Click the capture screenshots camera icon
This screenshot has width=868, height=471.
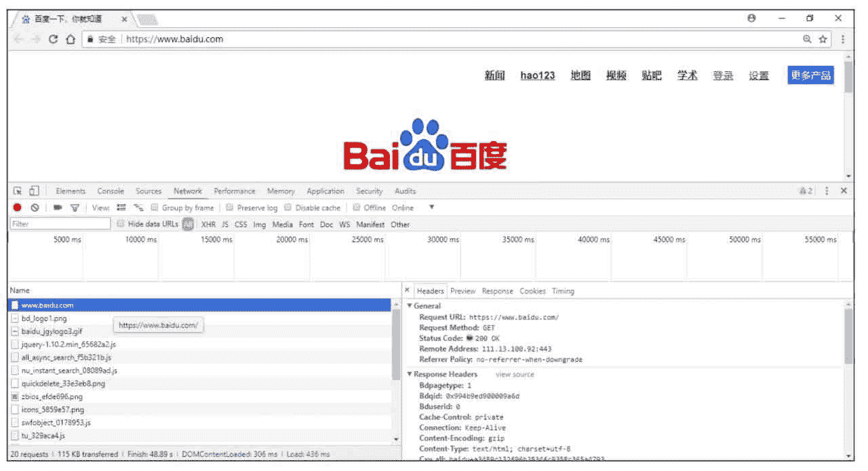(58, 208)
